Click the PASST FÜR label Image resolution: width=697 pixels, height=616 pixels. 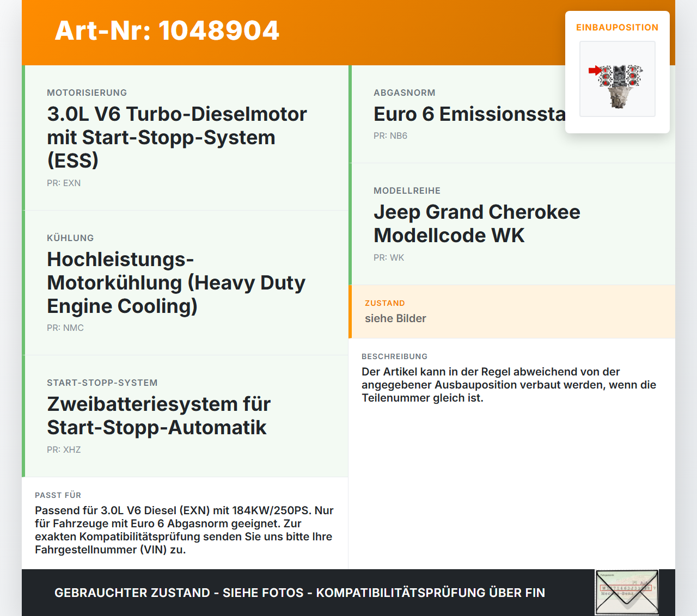click(58, 495)
